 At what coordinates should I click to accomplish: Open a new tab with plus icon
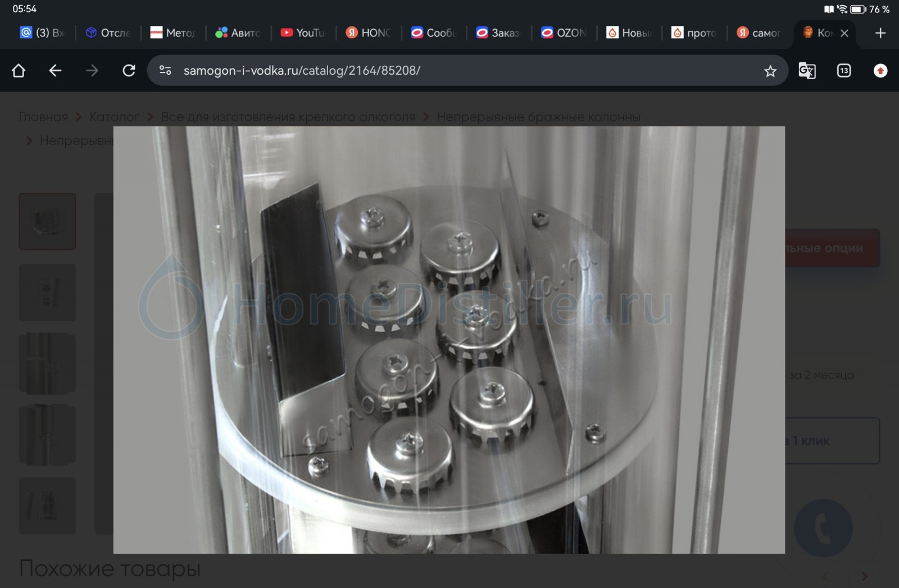[x=880, y=33]
